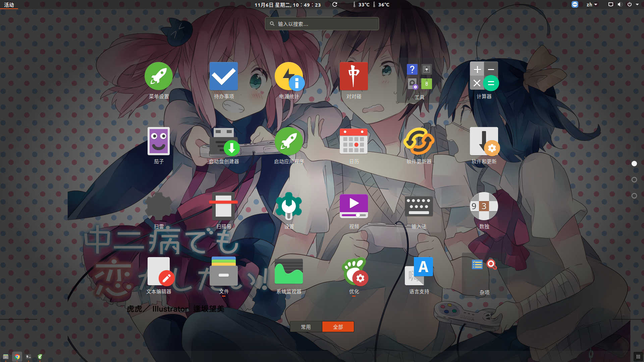The height and width of the screenshot is (362, 644).
Task: Click the 36°C temperature indicator
Action: click(381, 5)
